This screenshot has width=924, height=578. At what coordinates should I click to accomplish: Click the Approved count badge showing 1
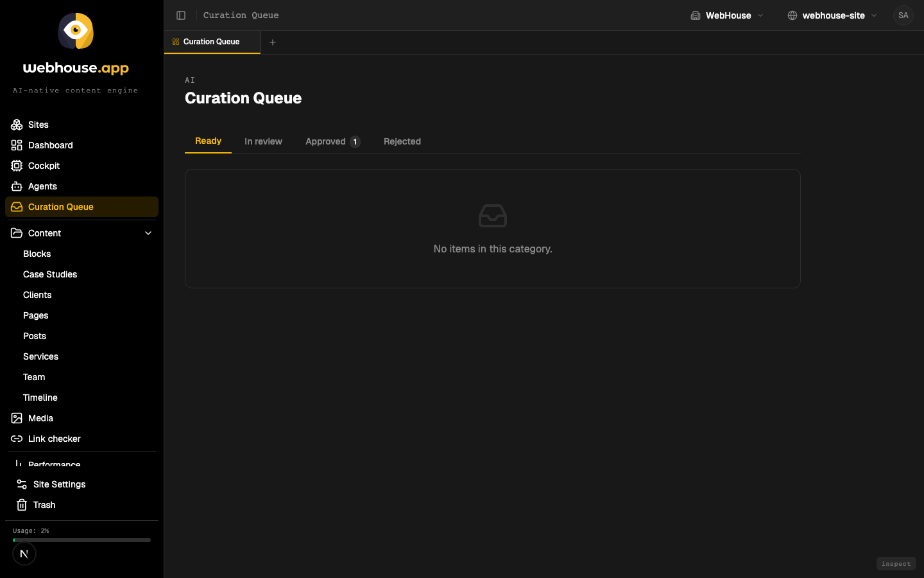[355, 142]
